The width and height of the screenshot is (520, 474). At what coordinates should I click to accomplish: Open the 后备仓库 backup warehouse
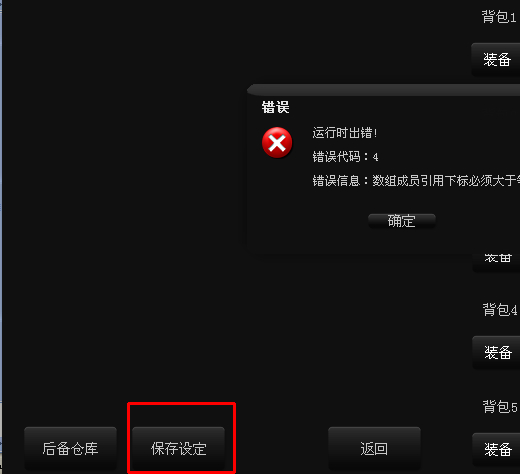70,448
